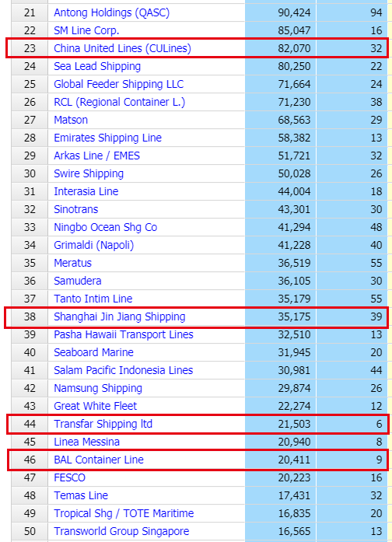
Task: Select the TEU value 90,424
Action: pos(294,12)
